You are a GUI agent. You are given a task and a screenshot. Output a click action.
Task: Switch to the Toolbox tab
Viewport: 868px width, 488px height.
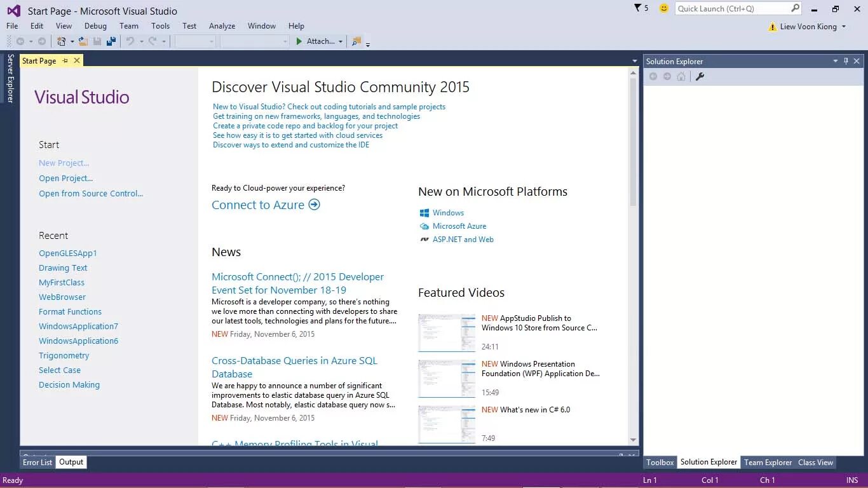click(x=660, y=463)
